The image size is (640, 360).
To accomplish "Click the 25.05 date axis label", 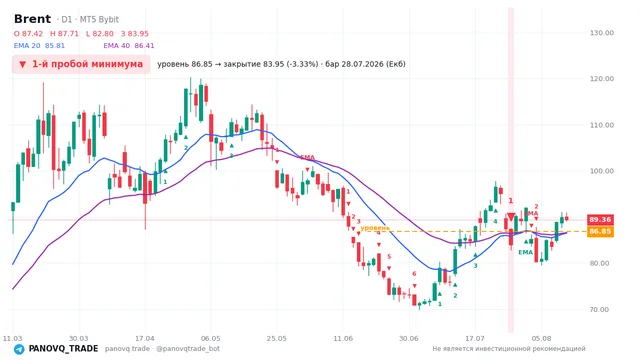I will 277,338.
